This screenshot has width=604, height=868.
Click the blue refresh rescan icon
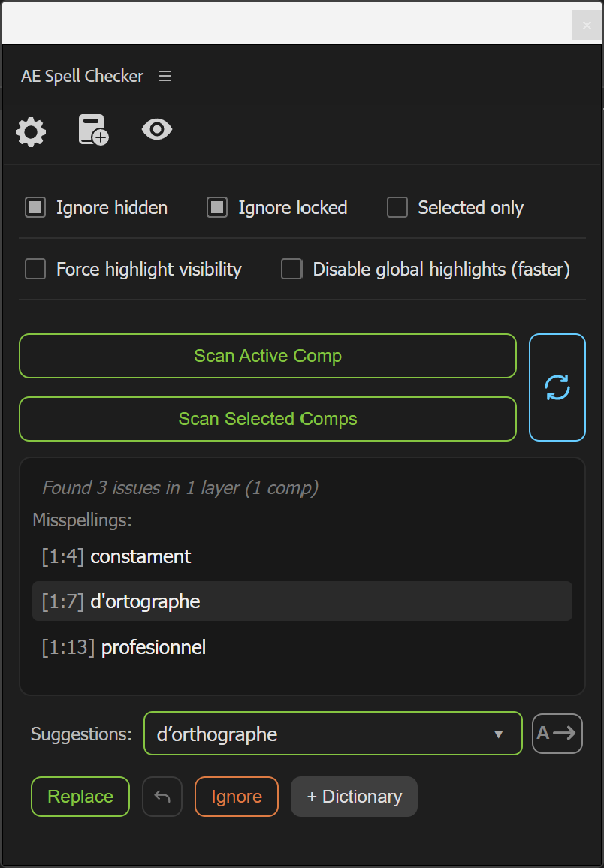tap(557, 387)
